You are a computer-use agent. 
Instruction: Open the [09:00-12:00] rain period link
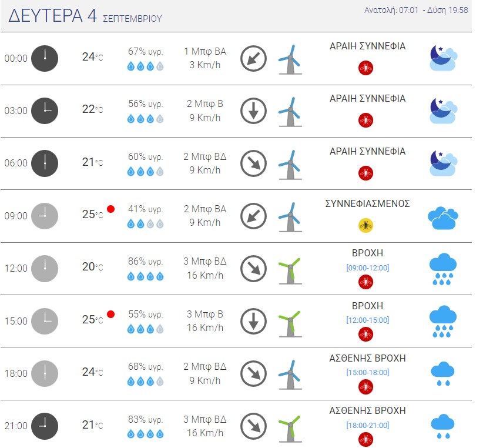pos(367,268)
